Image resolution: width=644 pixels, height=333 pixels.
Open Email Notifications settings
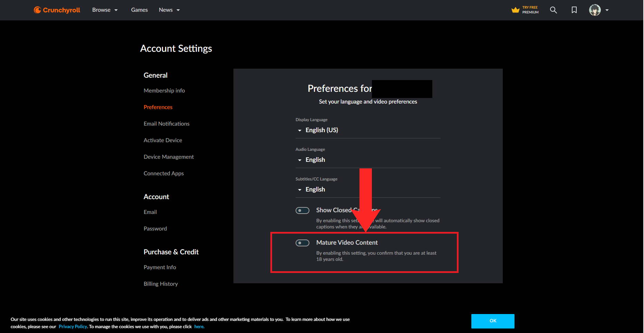(166, 124)
